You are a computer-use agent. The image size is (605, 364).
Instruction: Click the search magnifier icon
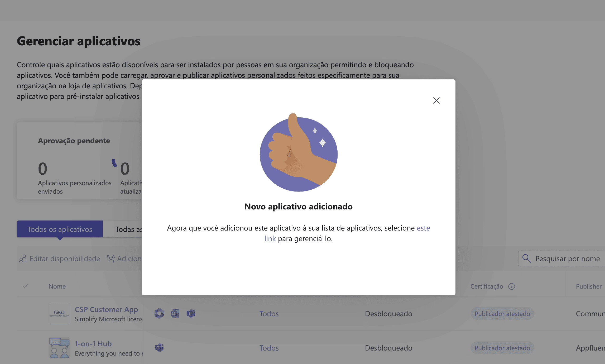[x=526, y=258]
